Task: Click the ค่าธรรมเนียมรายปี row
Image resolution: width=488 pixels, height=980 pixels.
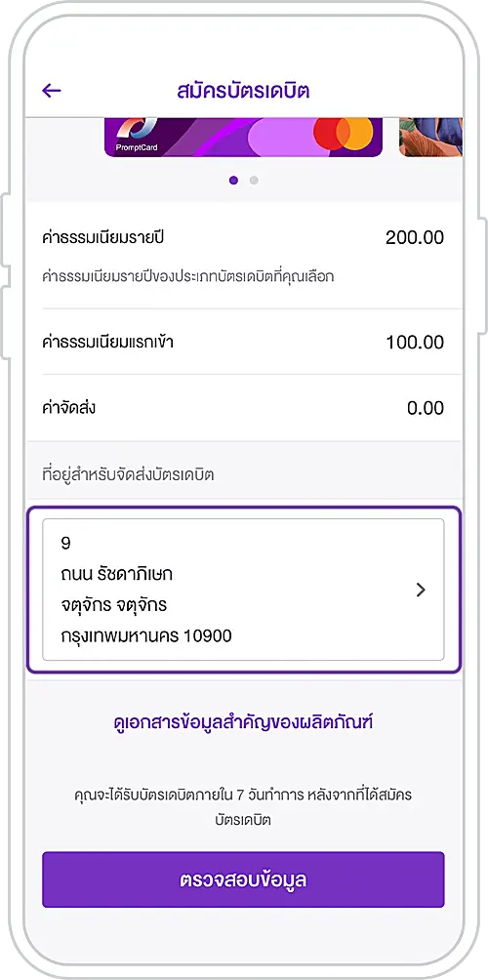Action: click(x=243, y=256)
